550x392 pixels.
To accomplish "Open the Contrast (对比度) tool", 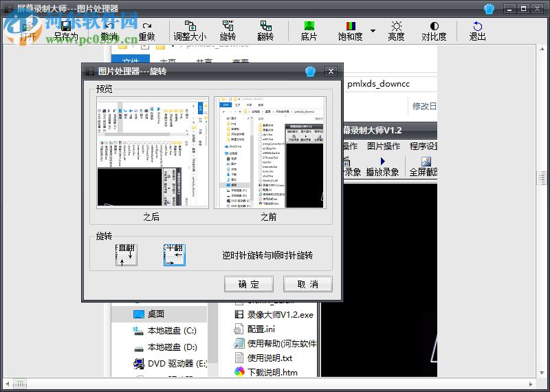I will click(434, 31).
